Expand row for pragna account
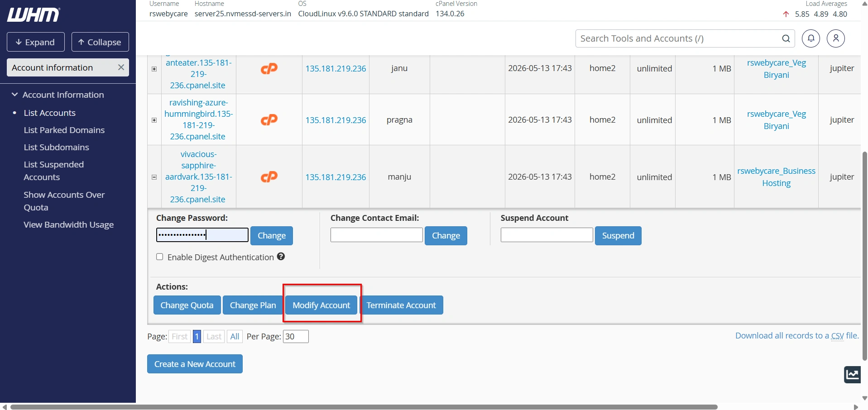This screenshot has height=410, width=868. (154, 120)
